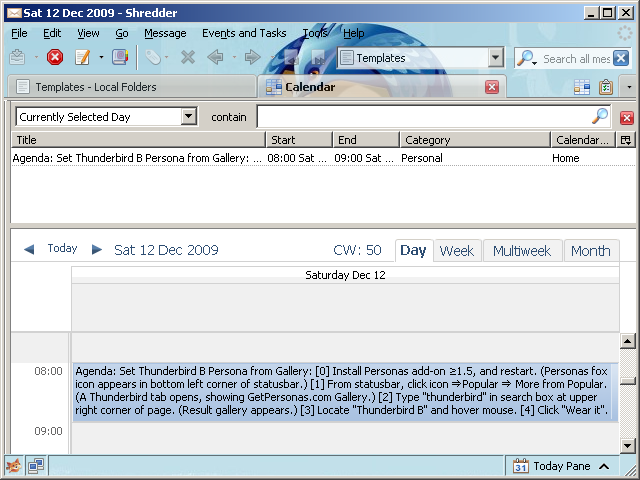The width and height of the screenshot is (640, 480).
Task: Click the Back arrow toolbar icon
Action: coord(215,57)
